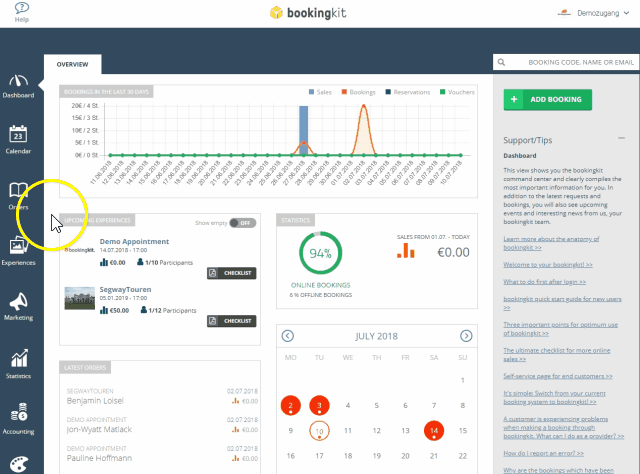Screen dimensions: 640x474
Task: Open Accounting in the sidebar
Action: 18,419
